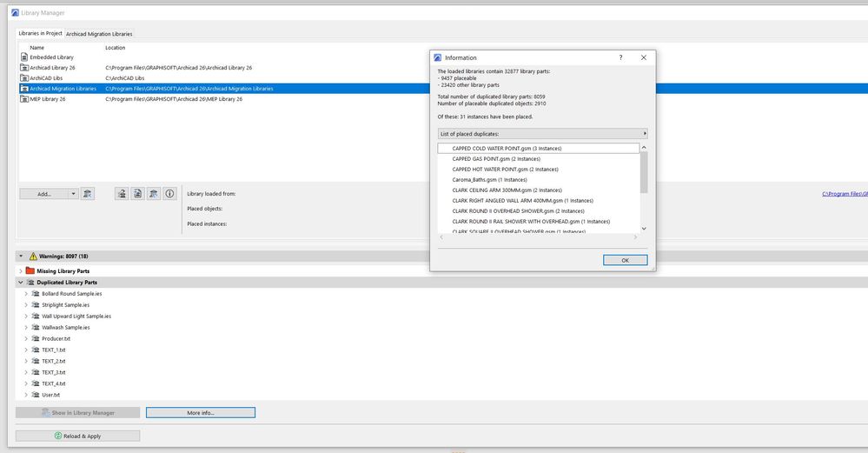Expand the TEXT_3.txt entry

pos(26,372)
